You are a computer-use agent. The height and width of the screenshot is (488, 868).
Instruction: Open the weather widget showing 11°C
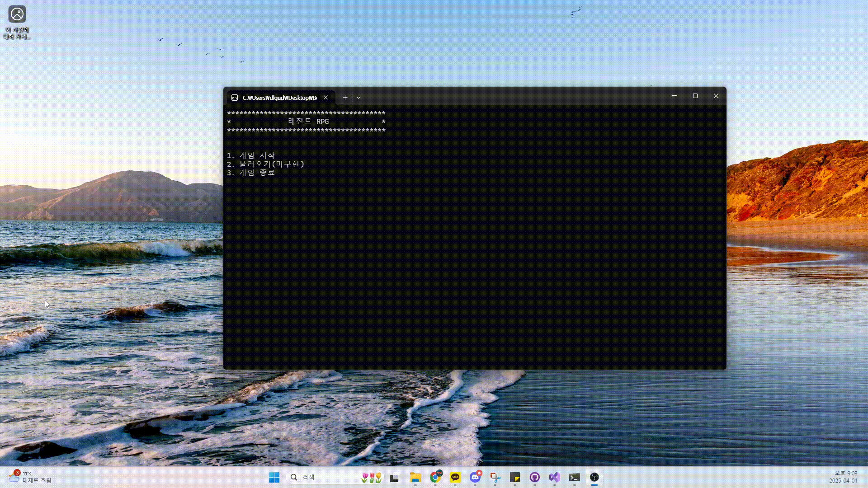pos(30,477)
